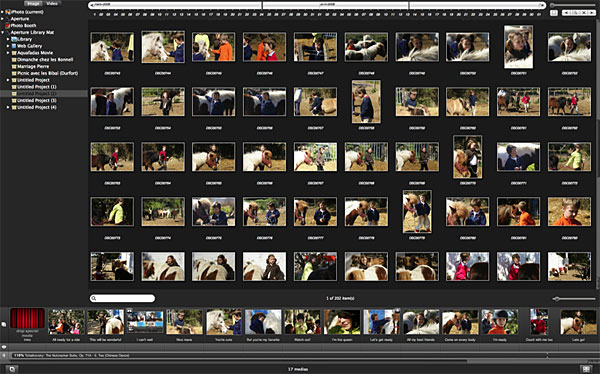The image size is (600, 374).
Task: Click the slide track icon beside storyboard
Action: (x=3, y=324)
